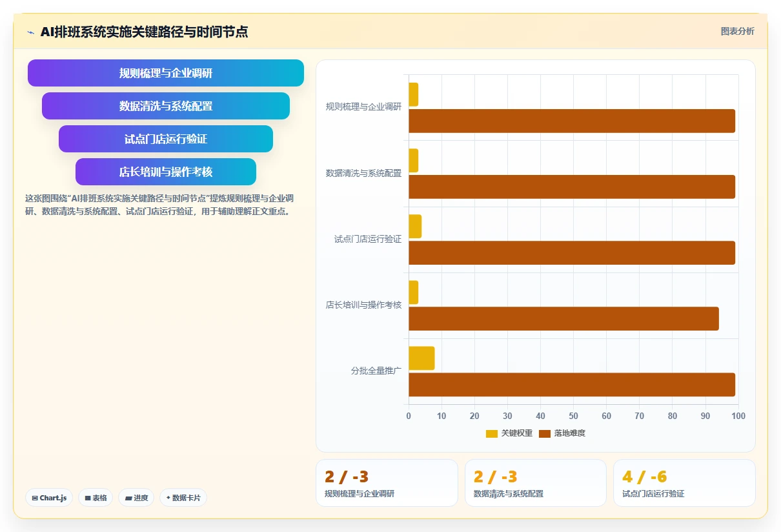The width and height of the screenshot is (781, 532).
Task: Click the Chart.js tag
Action: (49, 498)
